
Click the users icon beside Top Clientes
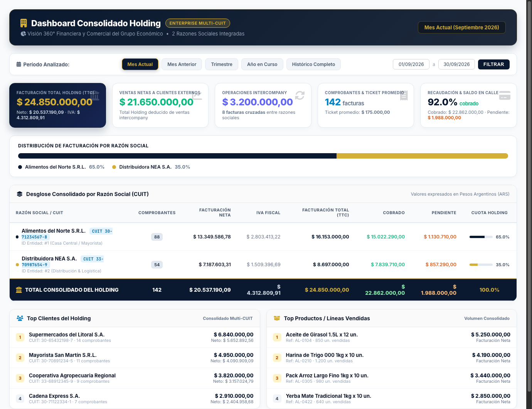click(20, 318)
